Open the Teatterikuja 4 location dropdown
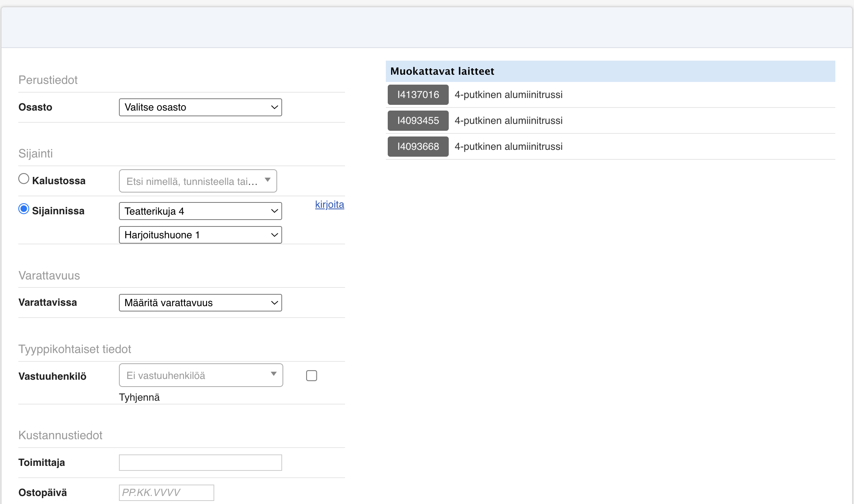This screenshot has width=854, height=504. [x=200, y=211]
